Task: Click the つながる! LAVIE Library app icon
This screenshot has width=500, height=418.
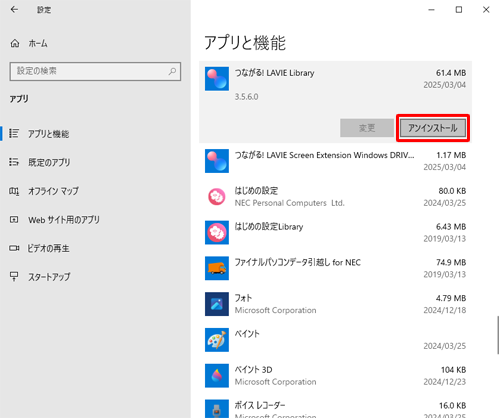Action: tap(217, 79)
